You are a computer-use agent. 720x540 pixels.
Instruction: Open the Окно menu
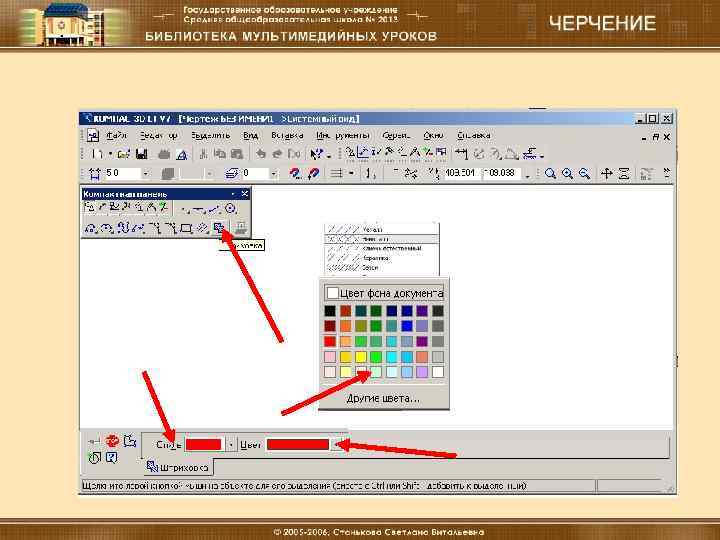[433, 135]
